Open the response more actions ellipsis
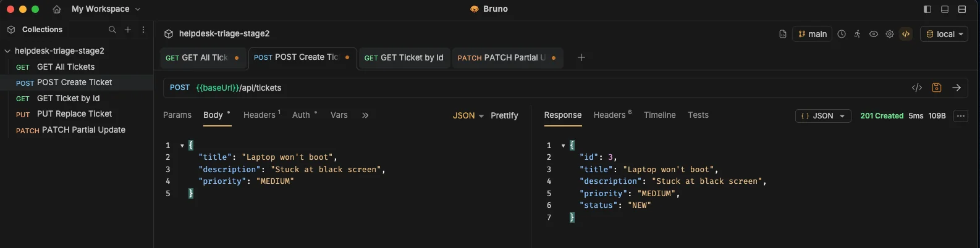Image resolution: width=980 pixels, height=248 pixels. pos(961,116)
